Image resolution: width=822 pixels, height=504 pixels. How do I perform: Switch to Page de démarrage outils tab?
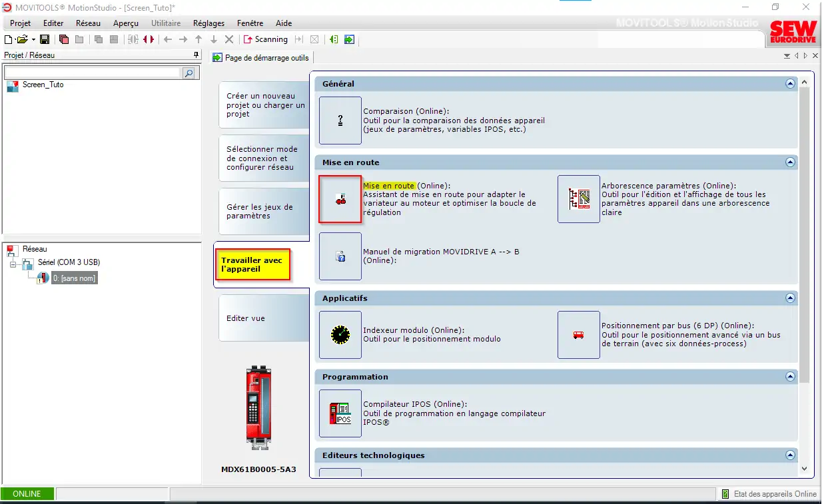click(x=261, y=57)
